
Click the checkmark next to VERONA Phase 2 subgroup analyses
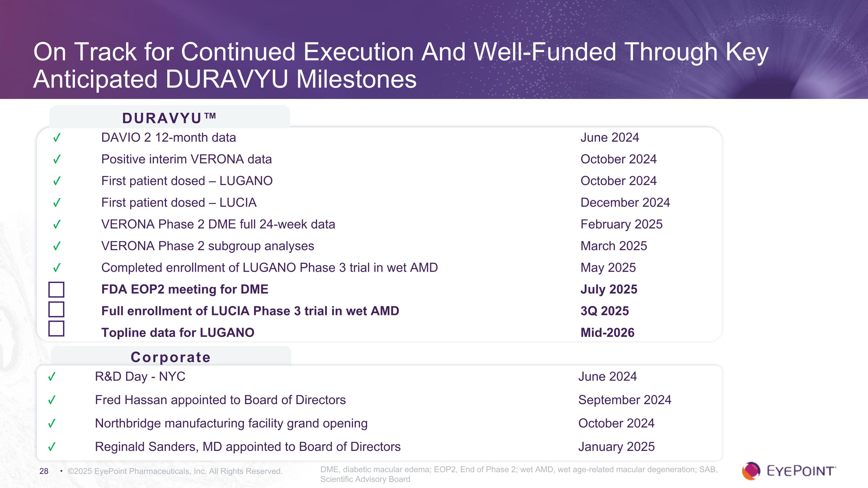57,246
